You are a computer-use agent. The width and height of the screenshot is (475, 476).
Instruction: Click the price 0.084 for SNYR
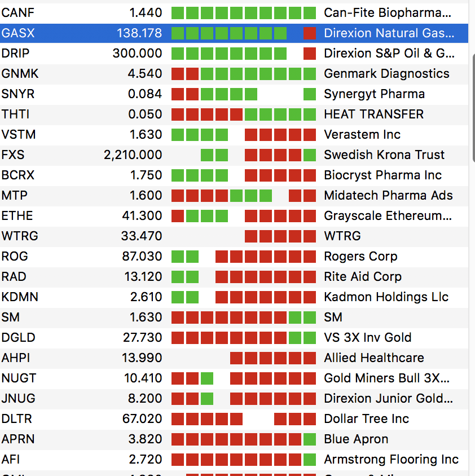pyautogui.click(x=145, y=94)
